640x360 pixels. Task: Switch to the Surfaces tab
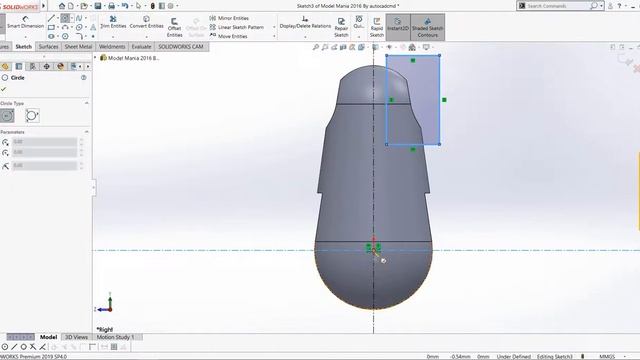tap(48, 47)
